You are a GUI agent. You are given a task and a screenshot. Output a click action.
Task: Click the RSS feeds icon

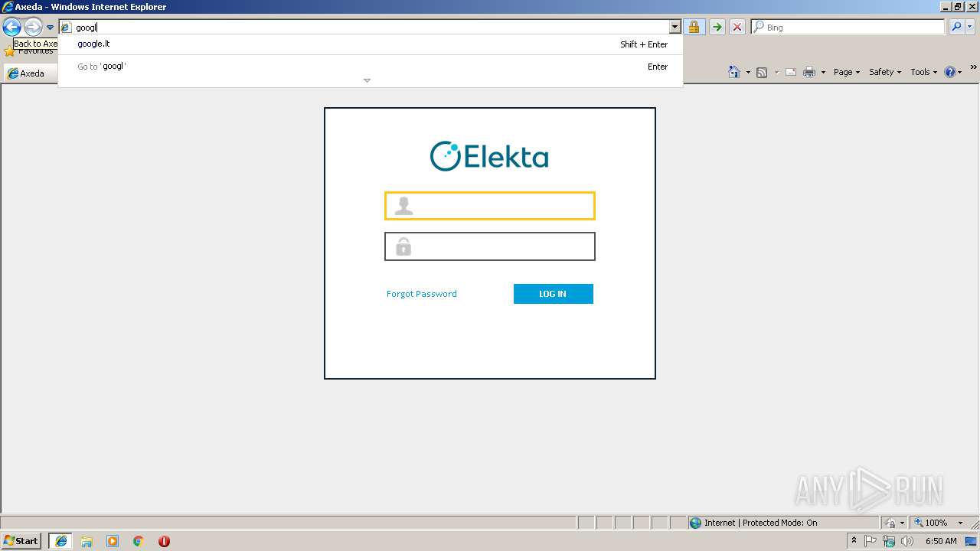(762, 73)
